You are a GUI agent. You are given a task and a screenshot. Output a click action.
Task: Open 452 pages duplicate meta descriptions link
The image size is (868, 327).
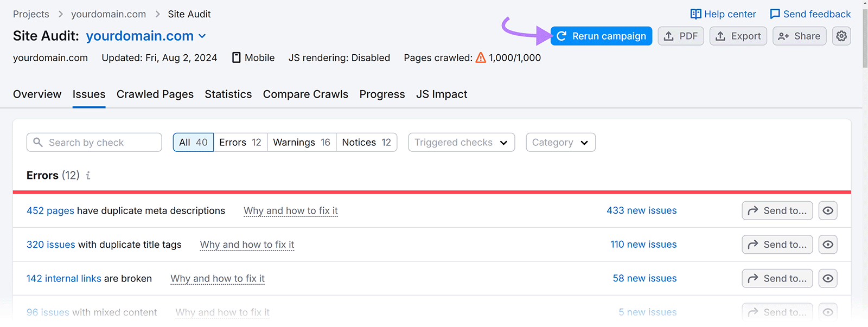point(50,210)
